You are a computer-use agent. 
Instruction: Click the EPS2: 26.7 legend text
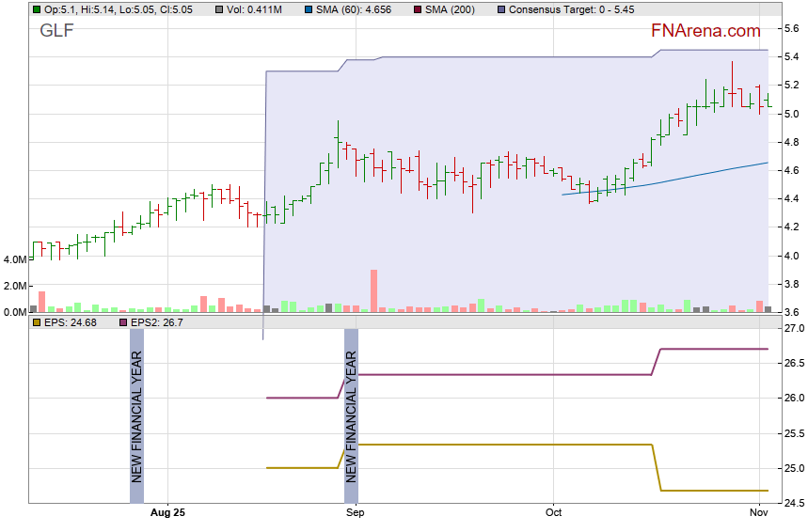156,322
